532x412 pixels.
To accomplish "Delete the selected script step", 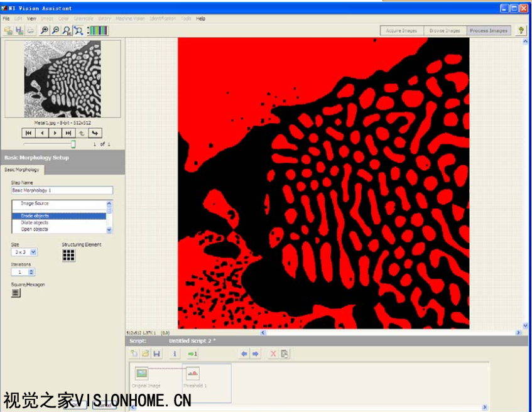I will coord(273,354).
